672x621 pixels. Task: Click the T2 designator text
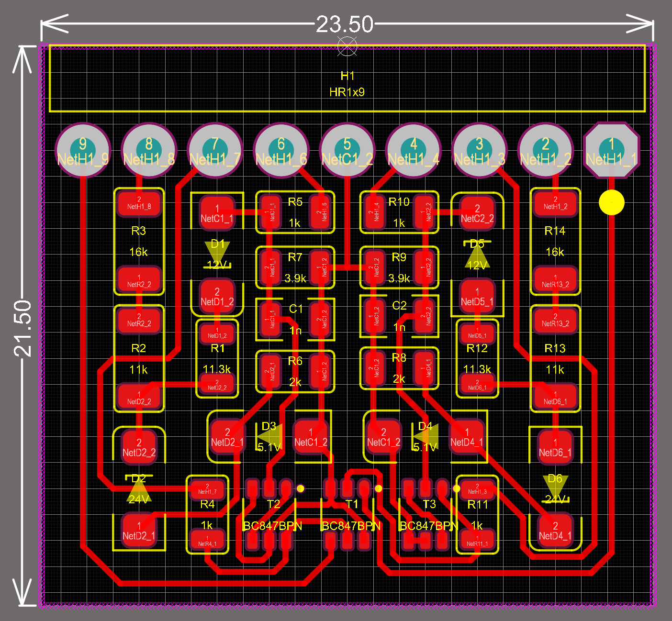[x=273, y=504]
